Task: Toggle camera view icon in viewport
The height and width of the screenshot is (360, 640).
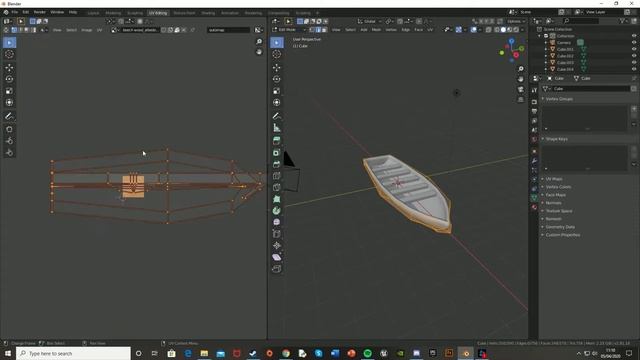Action: coord(520,89)
